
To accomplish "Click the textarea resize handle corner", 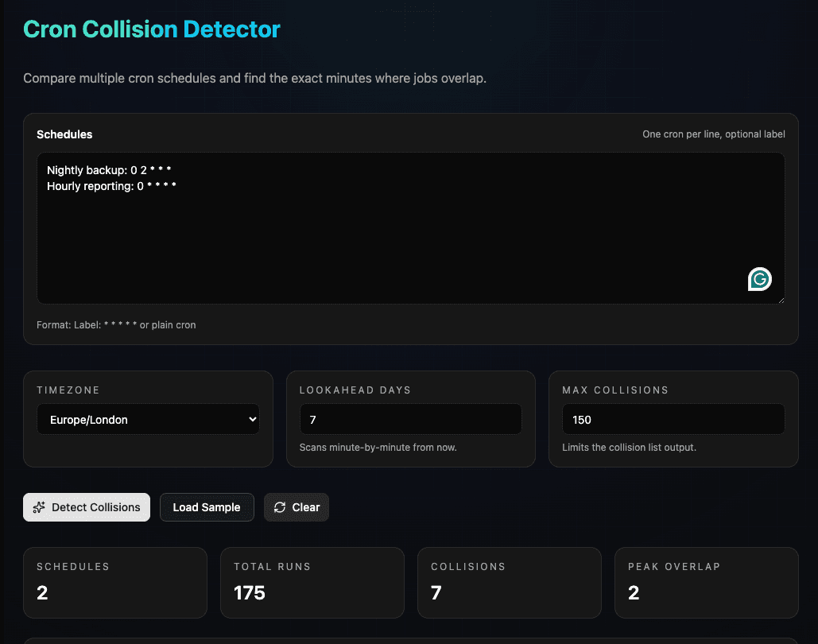I will (x=781, y=301).
